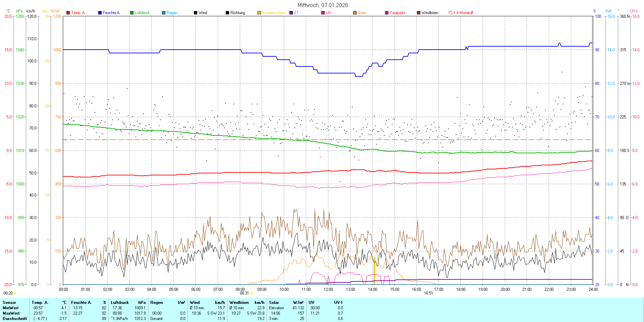Click the light blue Regen legend square
The width and height of the screenshot is (644, 322).
point(164,13)
